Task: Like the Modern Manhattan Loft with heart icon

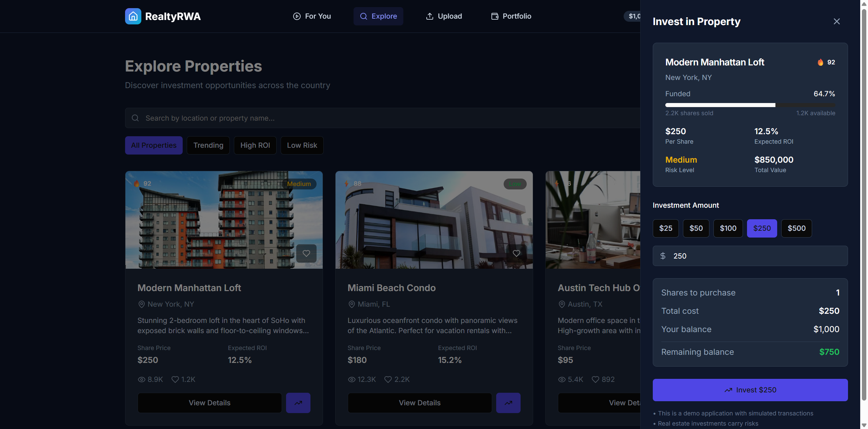Action: pos(306,253)
